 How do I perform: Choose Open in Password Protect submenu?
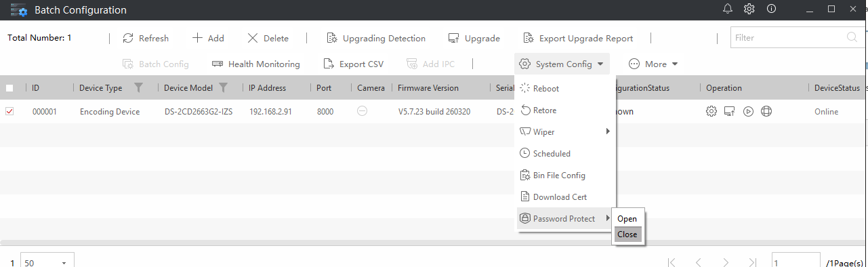tap(627, 219)
